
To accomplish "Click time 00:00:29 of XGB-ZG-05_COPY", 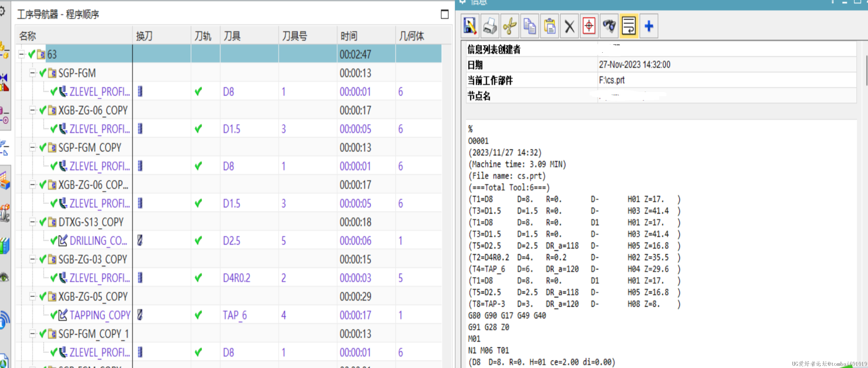I will [x=355, y=297].
